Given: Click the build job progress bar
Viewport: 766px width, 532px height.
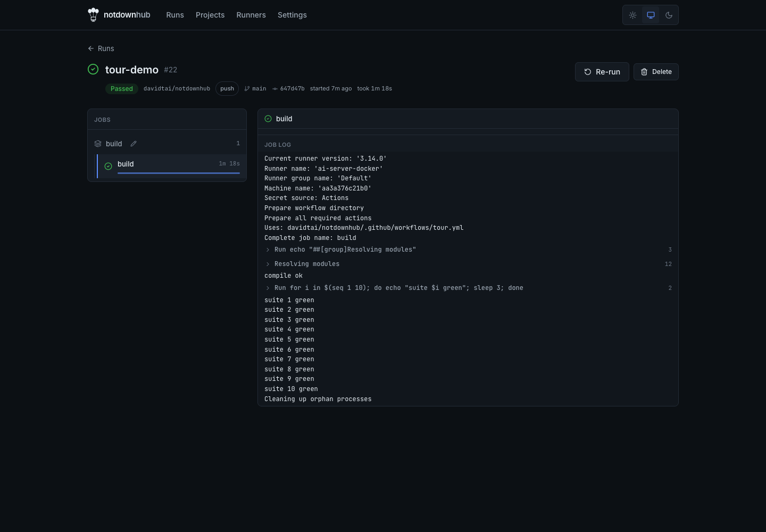Looking at the screenshot, I should pos(179,173).
